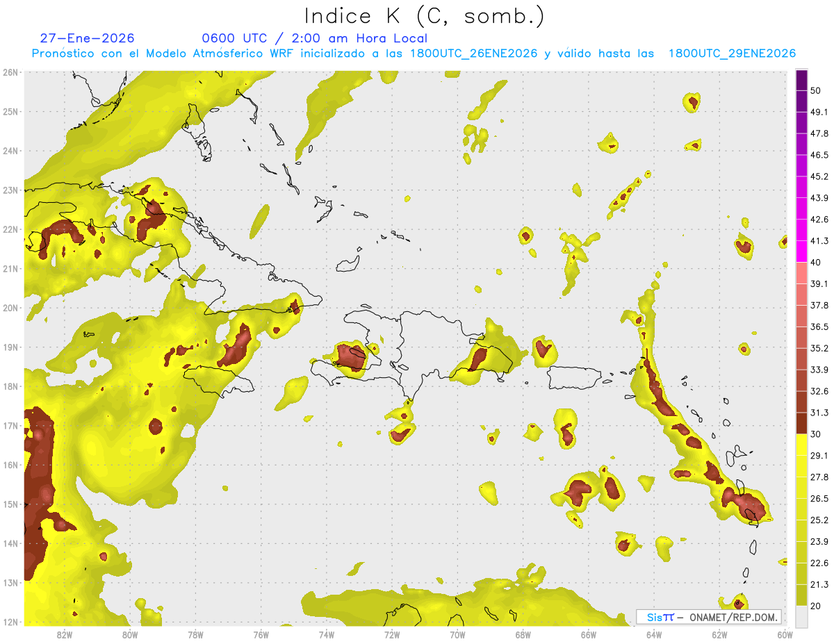Click the colorbar value 32.6
Image resolution: width=834 pixels, height=644 pixels.
(819, 391)
